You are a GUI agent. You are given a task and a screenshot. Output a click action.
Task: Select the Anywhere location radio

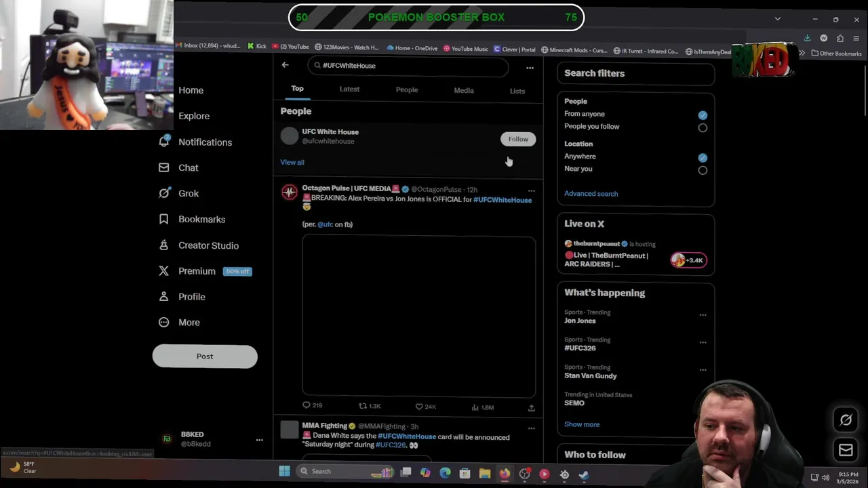pyautogui.click(x=703, y=157)
